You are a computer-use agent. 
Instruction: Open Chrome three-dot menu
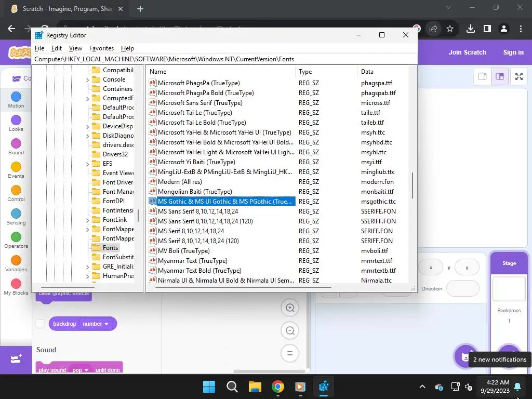(x=521, y=29)
